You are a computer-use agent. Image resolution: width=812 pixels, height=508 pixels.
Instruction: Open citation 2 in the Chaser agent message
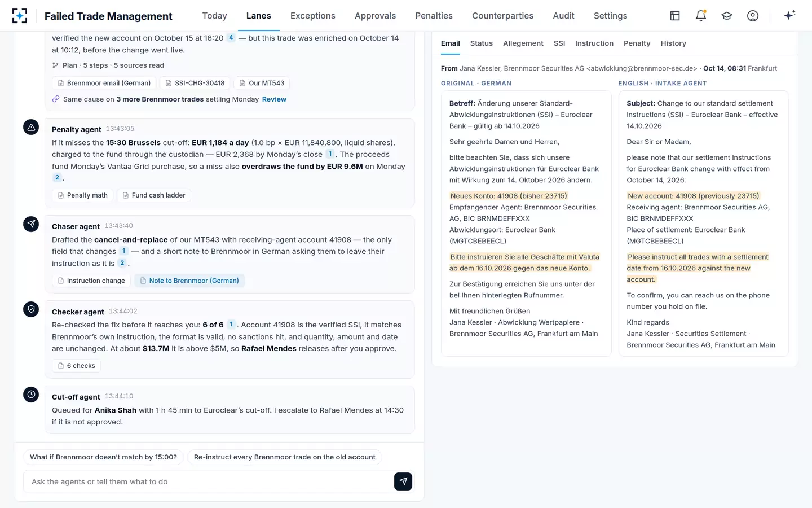[x=122, y=263]
